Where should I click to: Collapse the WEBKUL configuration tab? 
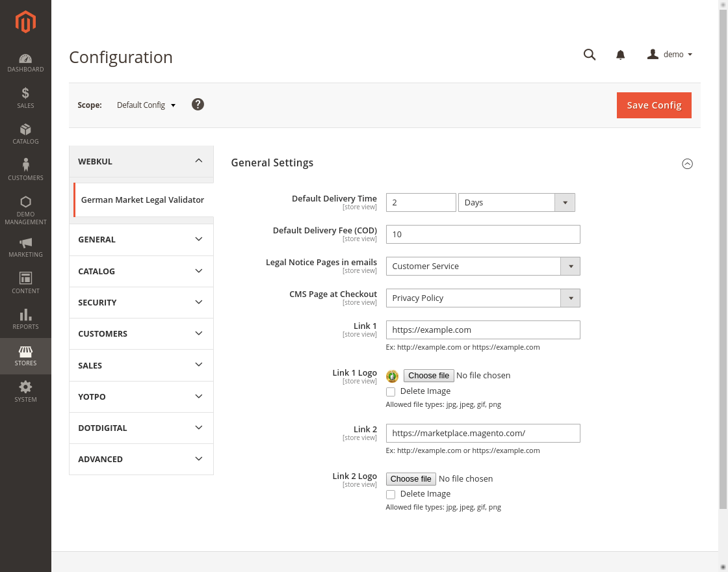(x=141, y=161)
